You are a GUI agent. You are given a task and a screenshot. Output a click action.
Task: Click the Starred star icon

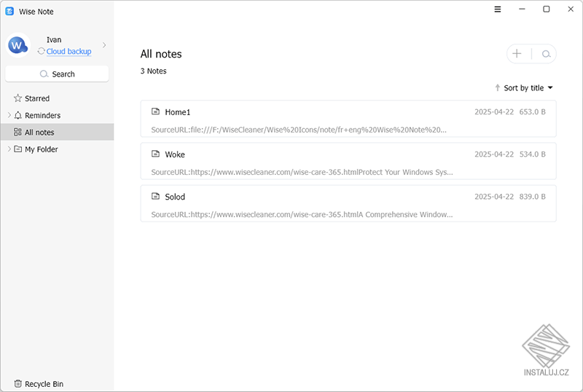[17, 98]
